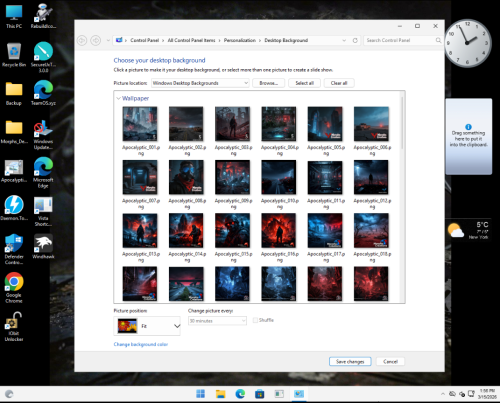Open the taskbar date and time

(x=487, y=394)
